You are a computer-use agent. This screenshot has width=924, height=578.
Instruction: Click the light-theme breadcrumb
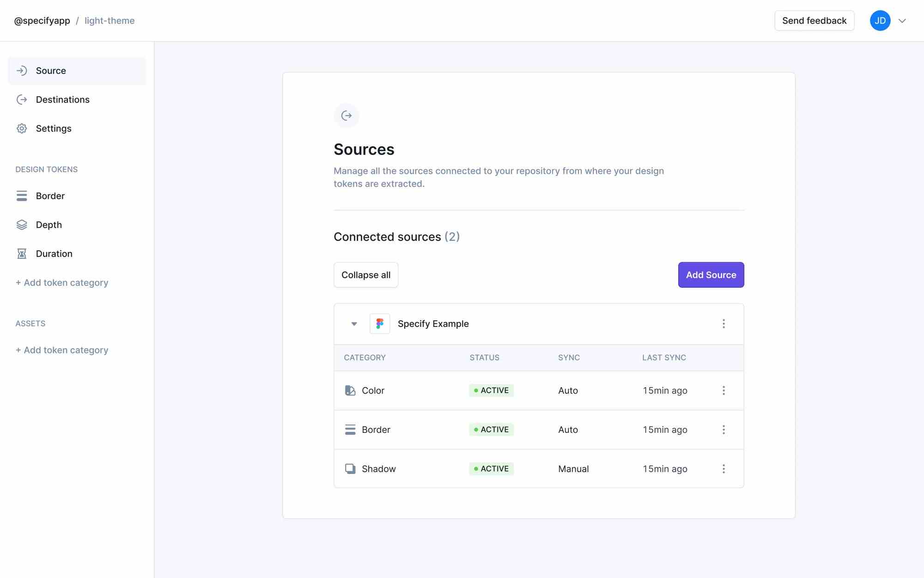tap(109, 21)
